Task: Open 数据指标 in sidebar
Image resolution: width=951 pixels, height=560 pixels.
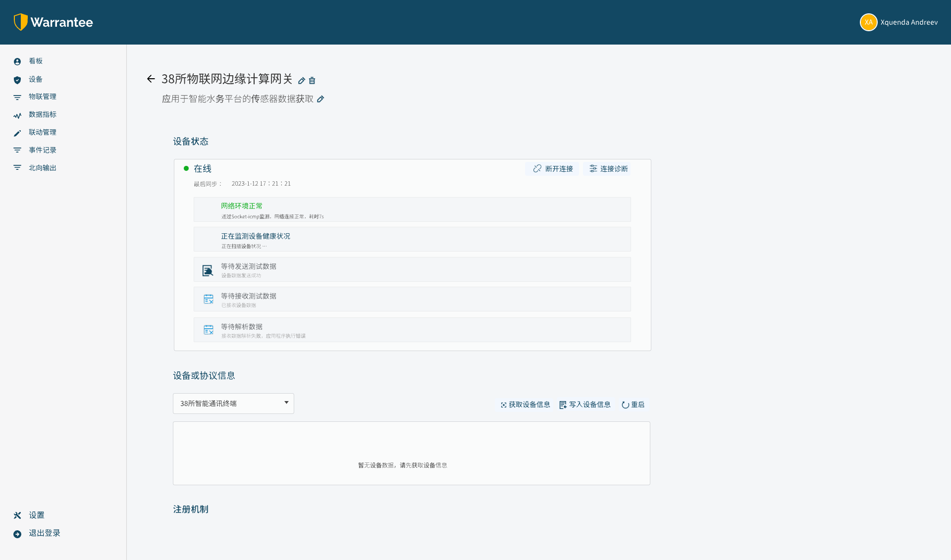Action: (43, 114)
